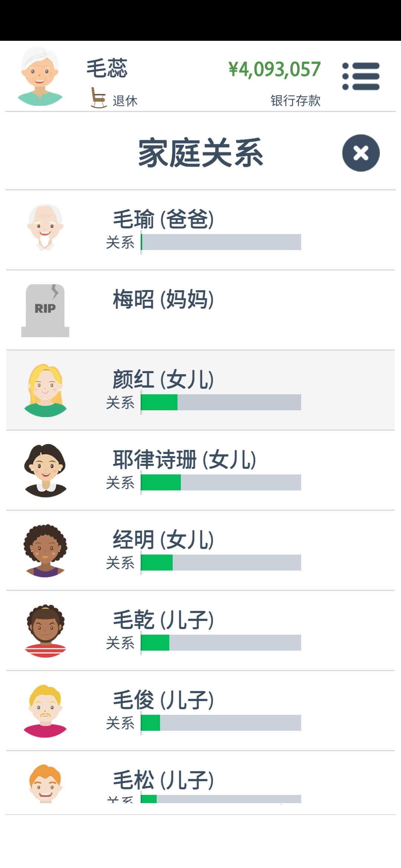Tap 经明's curly-haired avatar
Image resolution: width=401 pixels, height=868 pixels.
(x=45, y=550)
